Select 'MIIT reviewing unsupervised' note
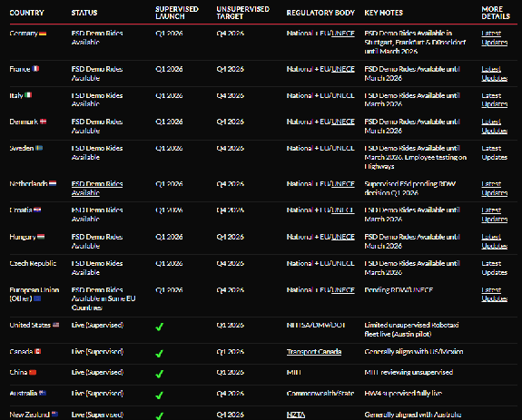This screenshot has height=420, width=522. tap(409, 372)
